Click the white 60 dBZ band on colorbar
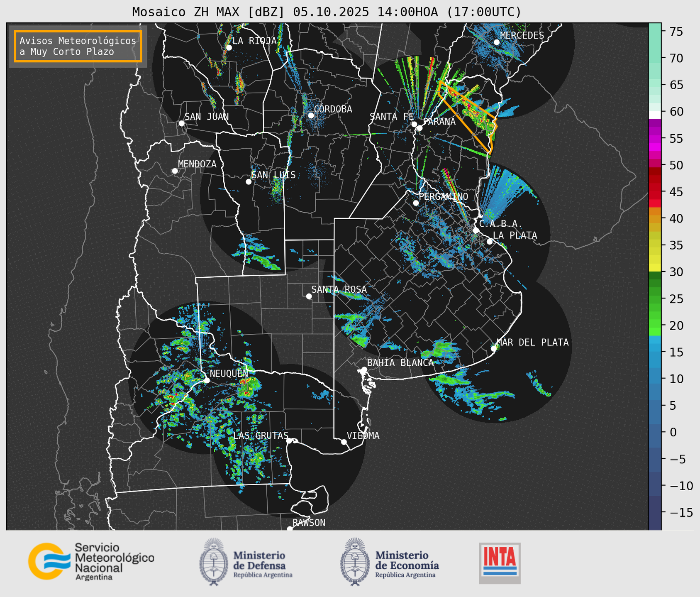Viewport: 700px width, 597px height. (x=655, y=115)
